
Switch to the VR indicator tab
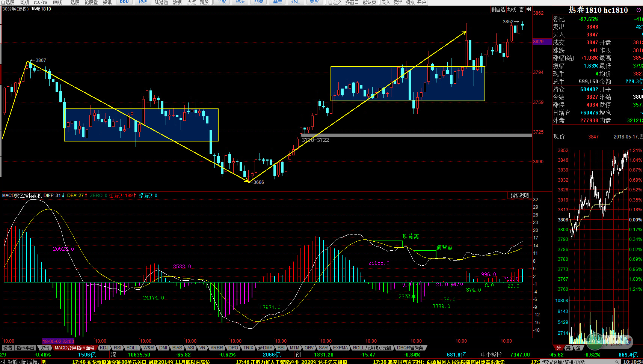pyautogui.click(x=202, y=348)
